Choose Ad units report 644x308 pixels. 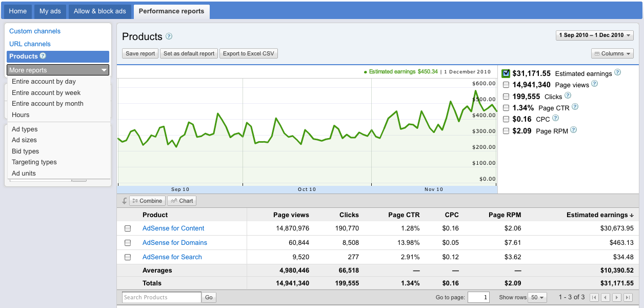pos(24,174)
